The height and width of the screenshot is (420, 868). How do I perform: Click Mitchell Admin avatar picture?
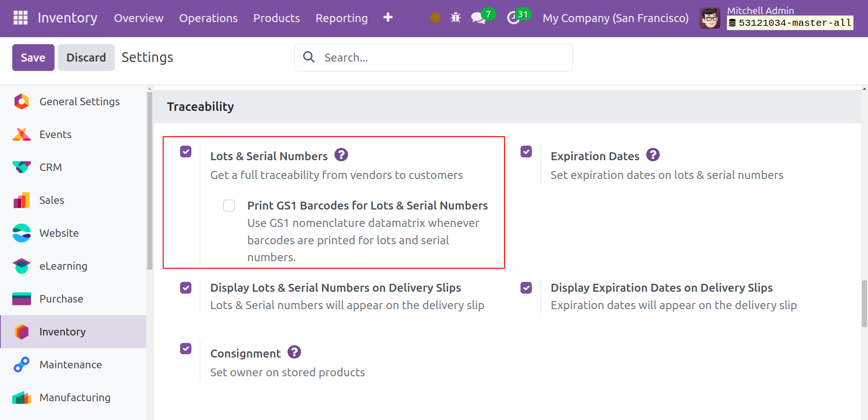710,18
